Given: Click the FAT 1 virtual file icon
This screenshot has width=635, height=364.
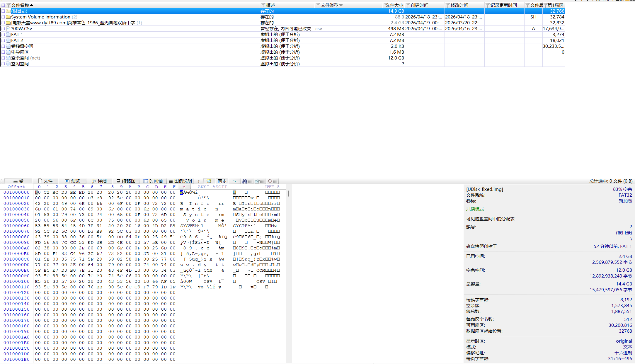Looking at the screenshot, I should pyautogui.click(x=8, y=35).
